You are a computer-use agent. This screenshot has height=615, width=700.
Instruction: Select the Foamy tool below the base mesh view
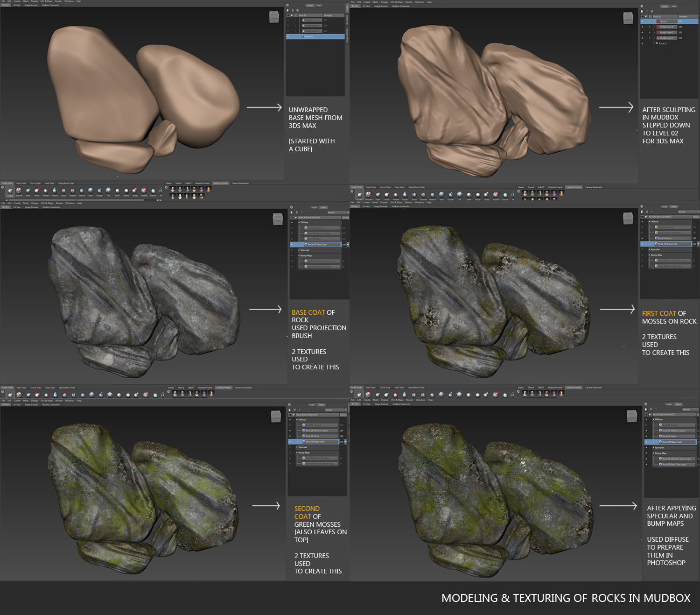point(55,191)
